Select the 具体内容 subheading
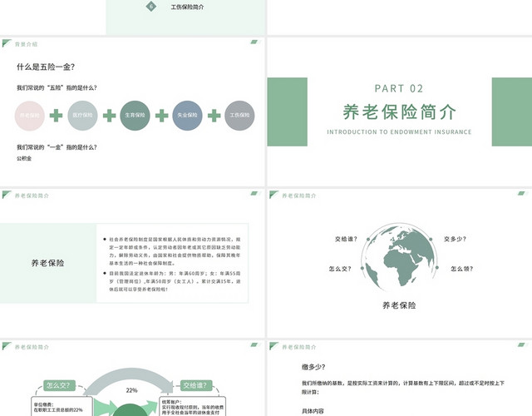Screen dimensions: 532x416 pyautogui.click(x=313, y=411)
